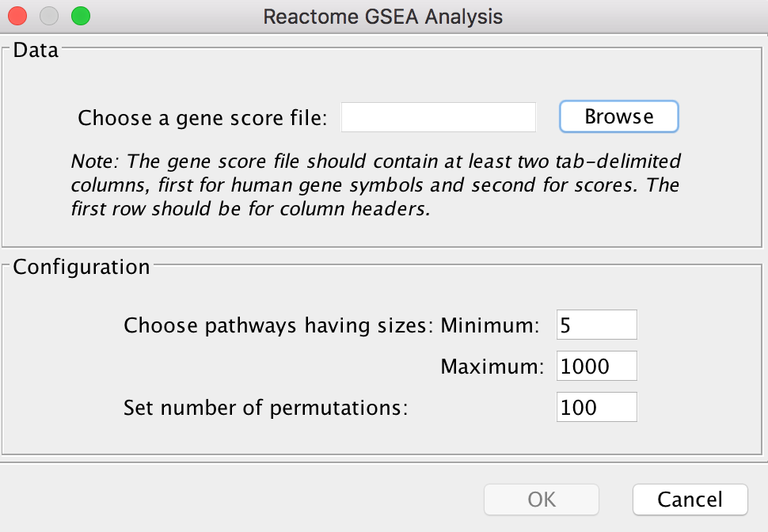Image resolution: width=768 pixels, height=532 pixels.
Task: Focus the number of permutations field
Action: [x=596, y=407]
